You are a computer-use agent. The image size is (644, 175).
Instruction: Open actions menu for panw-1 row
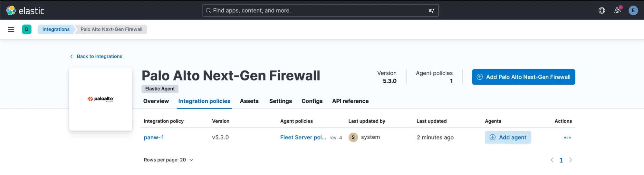pyautogui.click(x=567, y=138)
